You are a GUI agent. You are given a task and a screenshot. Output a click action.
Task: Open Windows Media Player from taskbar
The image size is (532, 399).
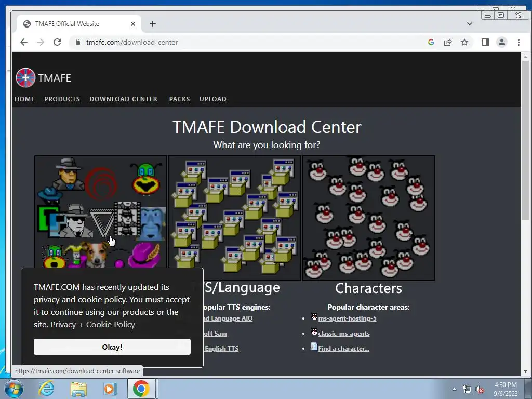click(x=110, y=389)
